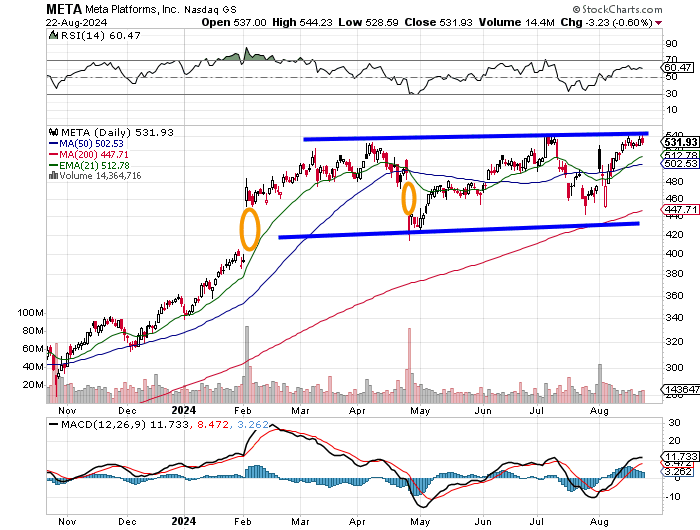Screen dimensions: 700x530
Task: Click the lower blue support trendline
Action: click(x=459, y=230)
